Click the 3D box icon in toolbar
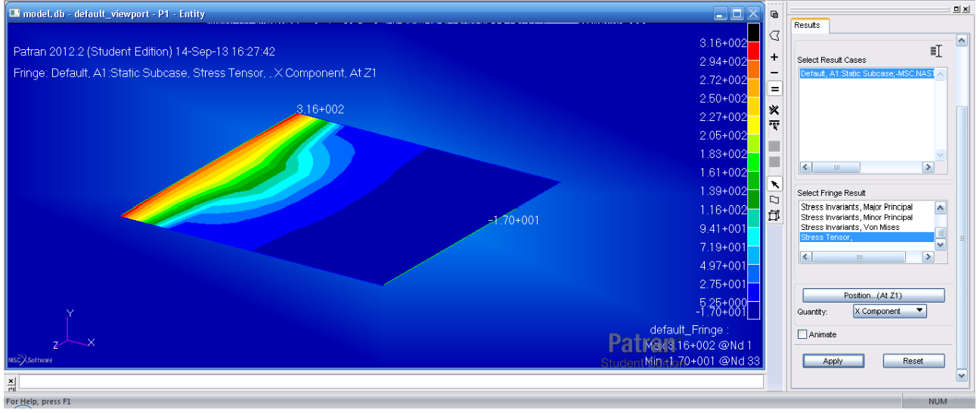 click(x=774, y=216)
